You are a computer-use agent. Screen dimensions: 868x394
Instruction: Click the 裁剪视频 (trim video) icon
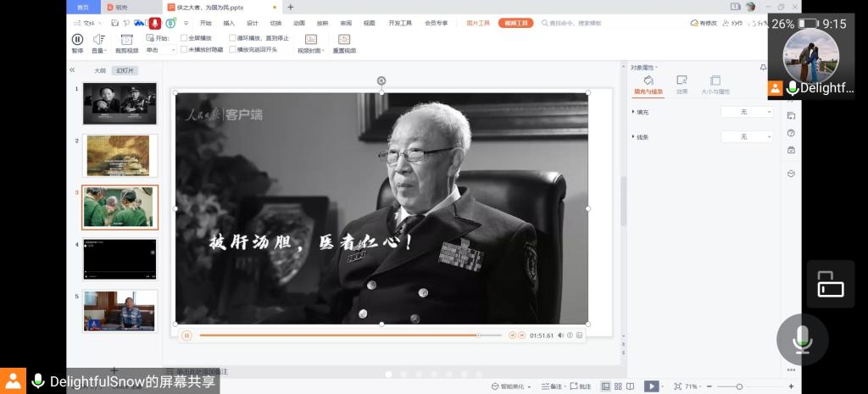pos(126,39)
